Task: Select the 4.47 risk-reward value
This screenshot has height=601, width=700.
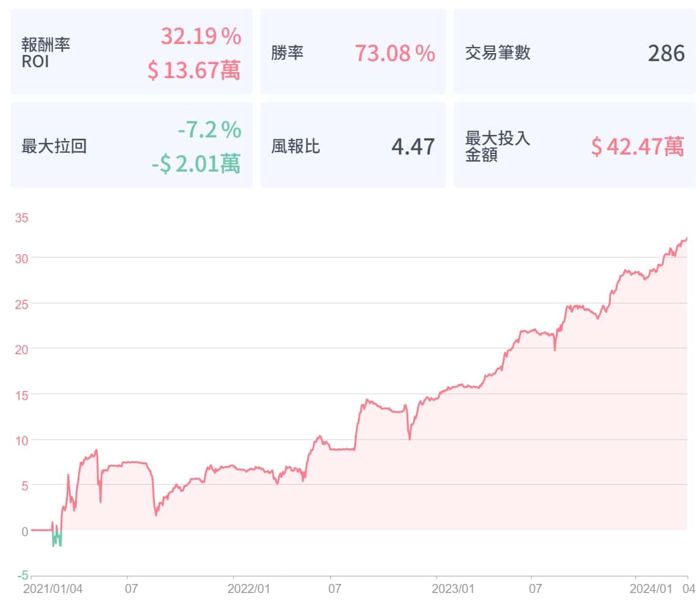Action: click(413, 147)
